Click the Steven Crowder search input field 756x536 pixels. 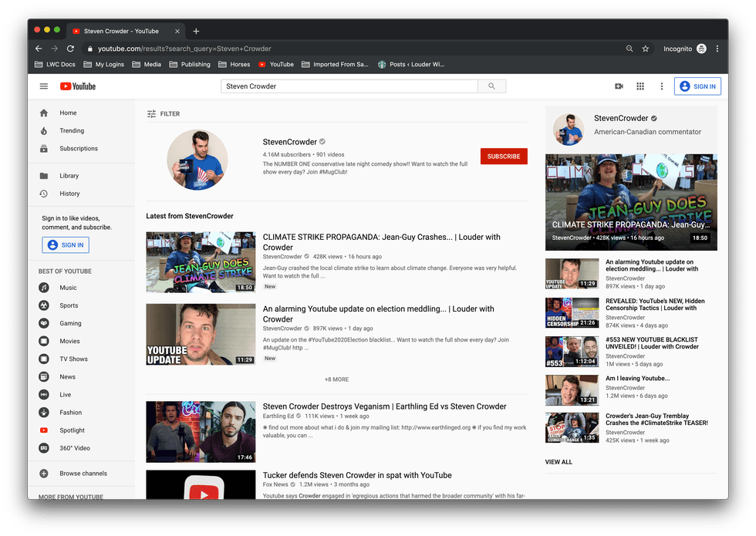click(349, 86)
